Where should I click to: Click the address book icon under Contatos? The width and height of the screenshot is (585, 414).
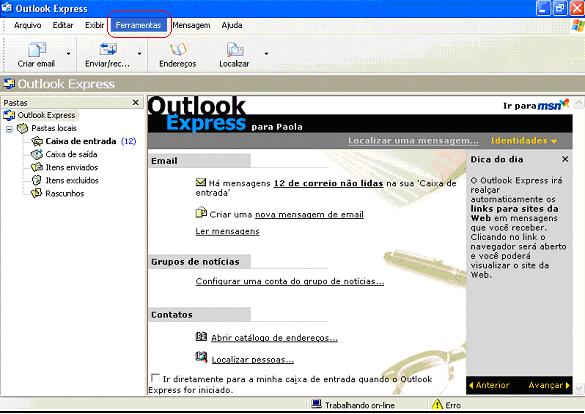pos(201,336)
